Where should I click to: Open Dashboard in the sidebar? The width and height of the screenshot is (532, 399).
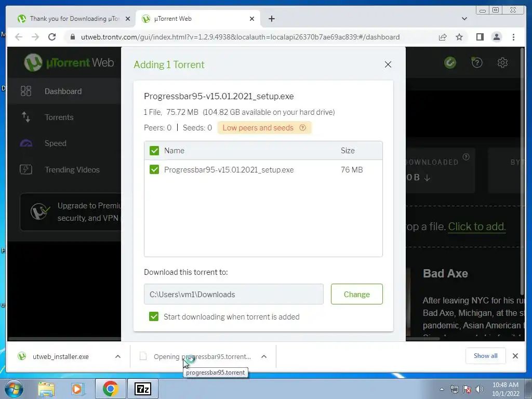(64, 91)
